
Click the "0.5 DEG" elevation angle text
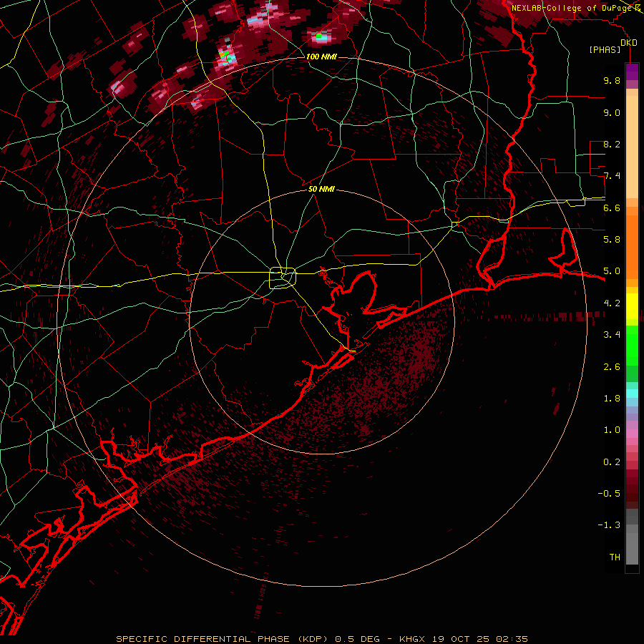click(357, 639)
